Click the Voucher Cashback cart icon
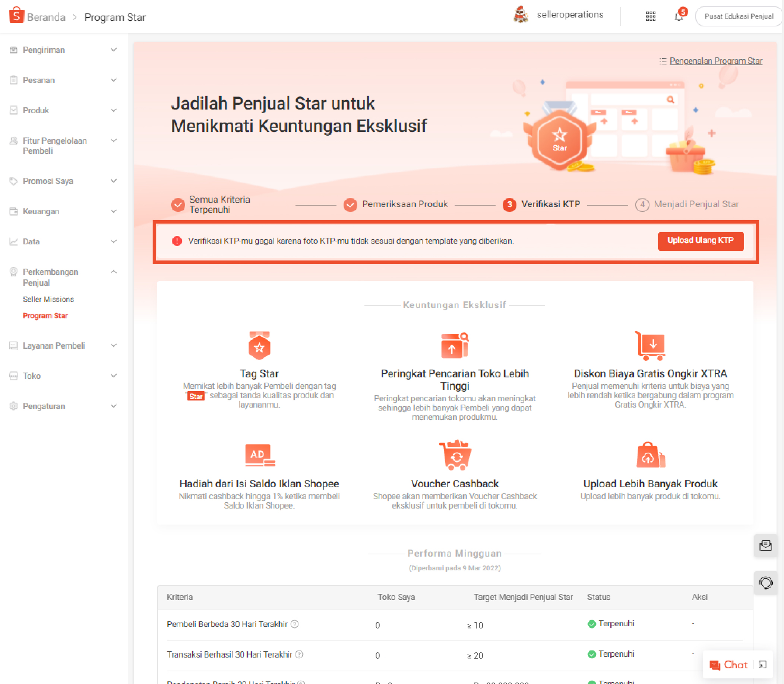Image resolution: width=784 pixels, height=684 pixels. pos(455,455)
